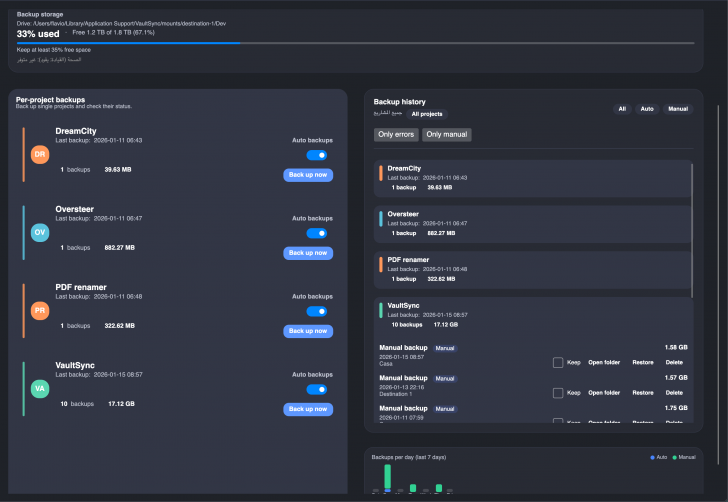Click the Auto legend dot in the chart
Image resolution: width=728 pixels, height=502 pixels.
tap(652, 457)
